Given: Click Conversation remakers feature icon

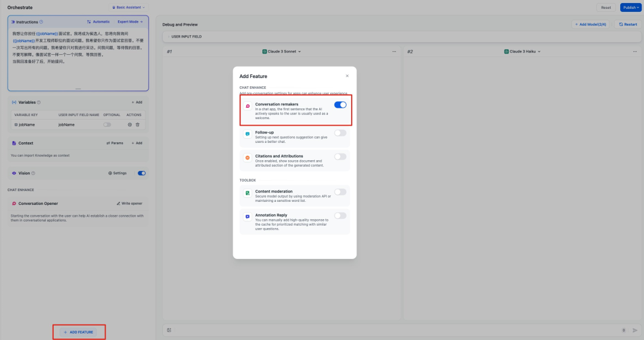Looking at the screenshot, I should [x=247, y=106].
